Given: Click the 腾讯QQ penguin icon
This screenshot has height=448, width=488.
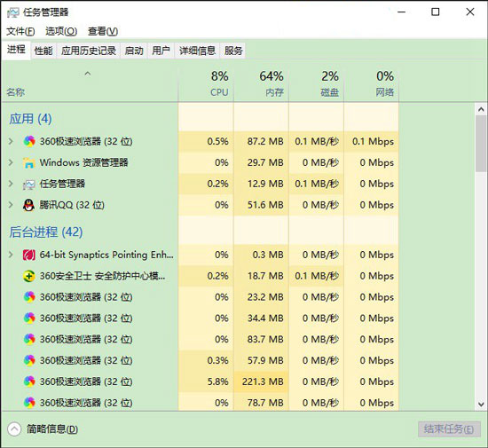Looking at the screenshot, I should point(29,205).
